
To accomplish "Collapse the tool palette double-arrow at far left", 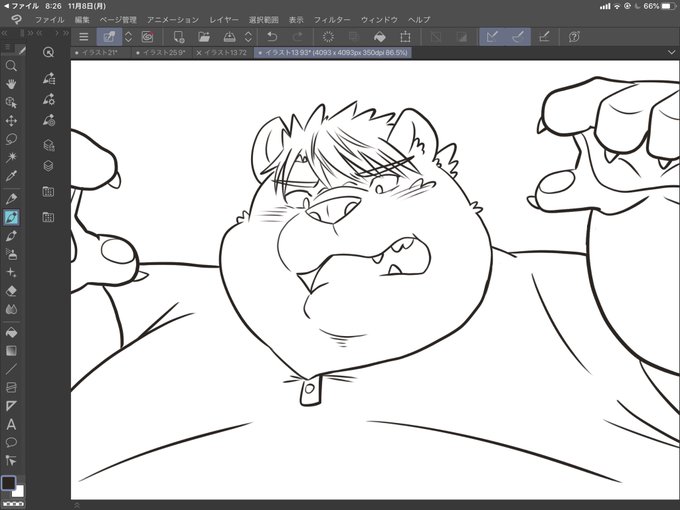I will (5, 33).
